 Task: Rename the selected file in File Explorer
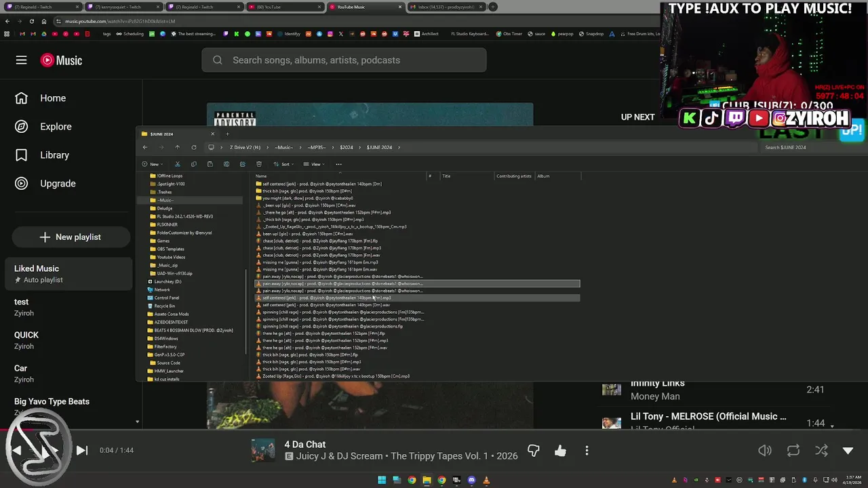[x=226, y=164]
